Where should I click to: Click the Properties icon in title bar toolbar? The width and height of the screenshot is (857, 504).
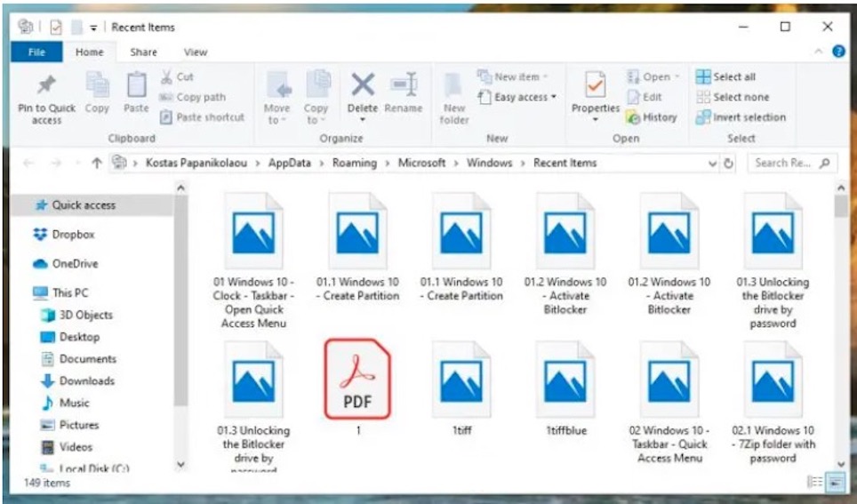(x=56, y=27)
